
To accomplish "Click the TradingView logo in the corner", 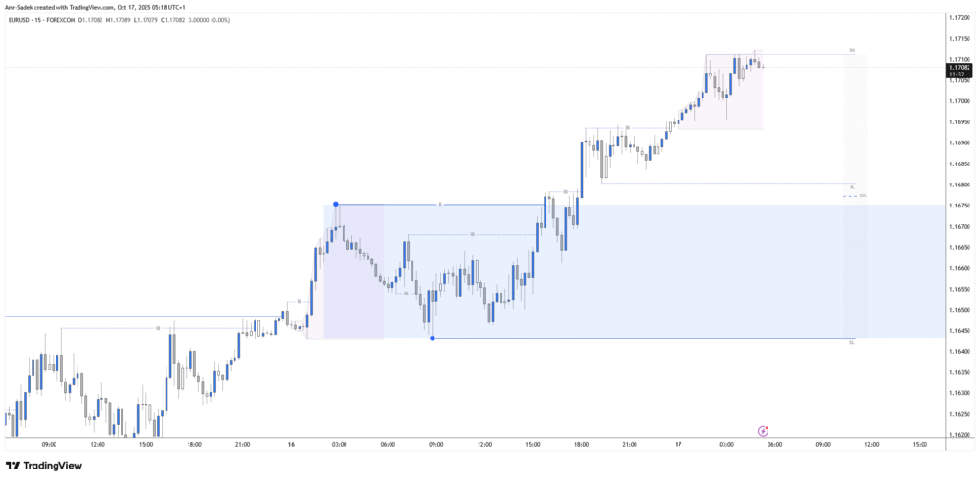I will 44,466.
